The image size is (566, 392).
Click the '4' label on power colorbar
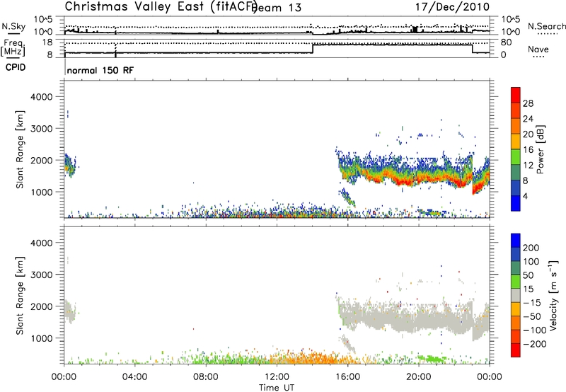525,197
